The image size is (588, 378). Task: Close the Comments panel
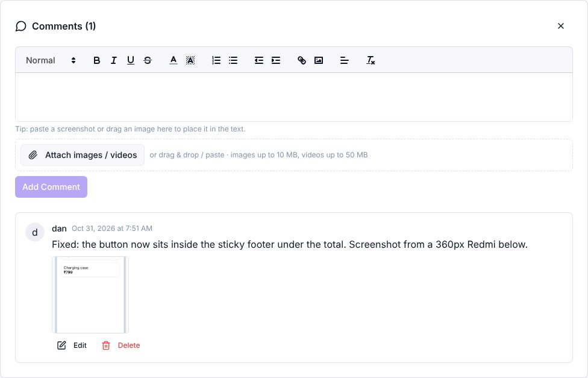(561, 26)
